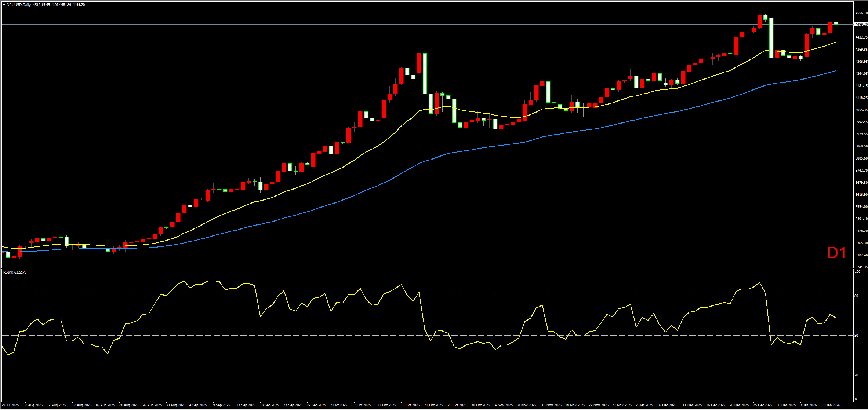Click the last candle on the chart
Screen dimensions: 868x410
(x=836, y=23)
